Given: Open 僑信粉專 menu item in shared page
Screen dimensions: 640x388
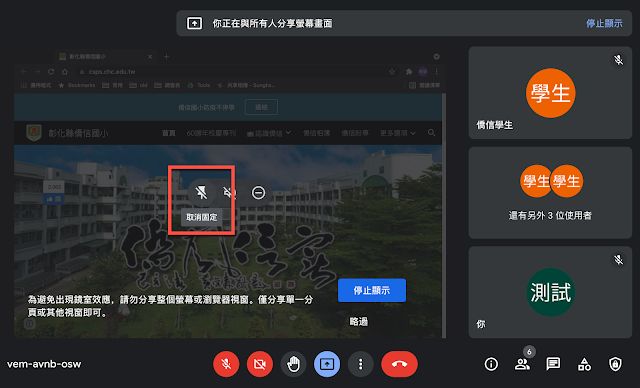Looking at the screenshot, I should click(x=355, y=133).
